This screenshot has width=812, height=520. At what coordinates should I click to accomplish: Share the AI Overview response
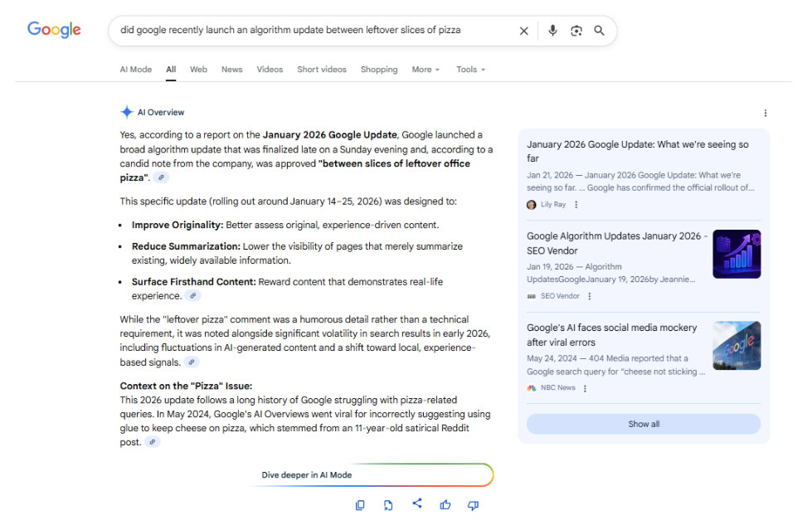tap(417, 503)
